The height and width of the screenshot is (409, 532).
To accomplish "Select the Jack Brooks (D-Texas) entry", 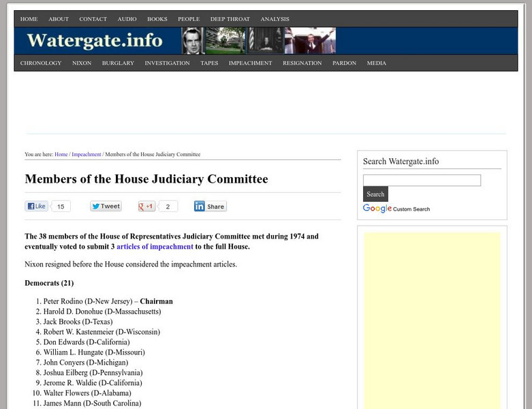I will click(x=78, y=322).
